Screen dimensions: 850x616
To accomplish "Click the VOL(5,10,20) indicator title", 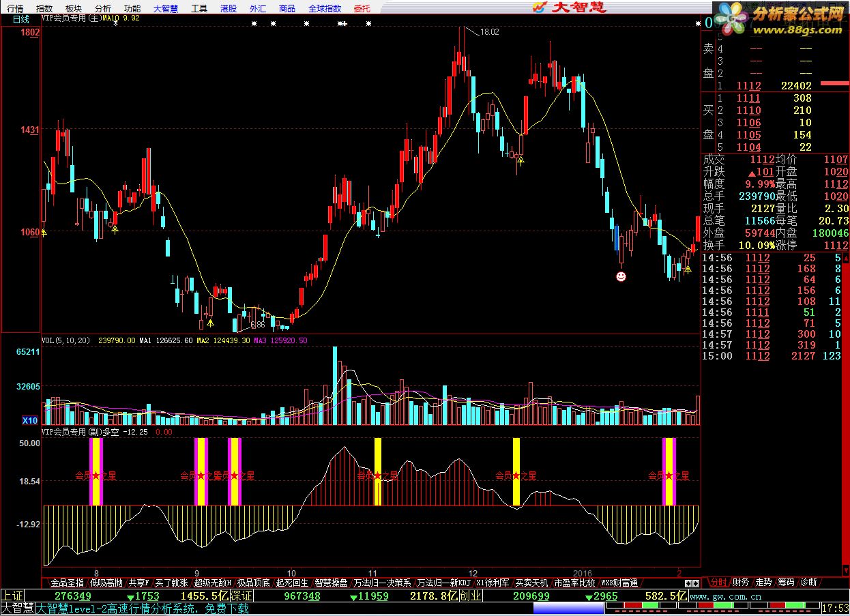I will pyautogui.click(x=68, y=340).
